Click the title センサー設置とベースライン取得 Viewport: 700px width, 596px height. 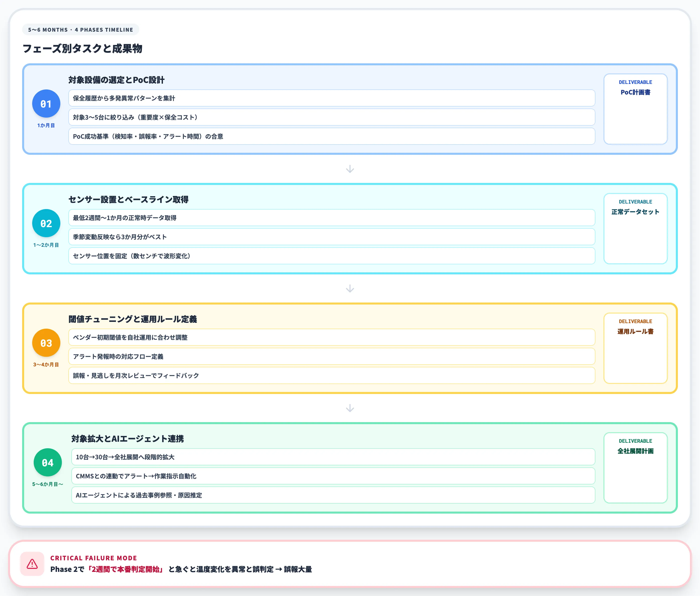128,200
